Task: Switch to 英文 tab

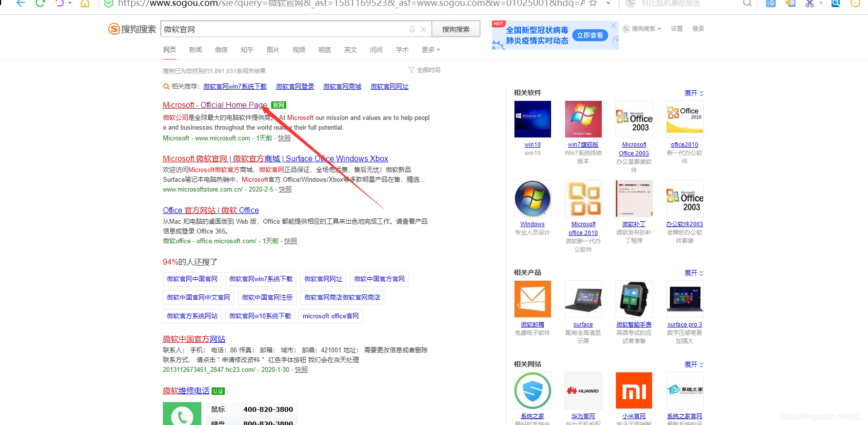Action: (x=351, y=50)
